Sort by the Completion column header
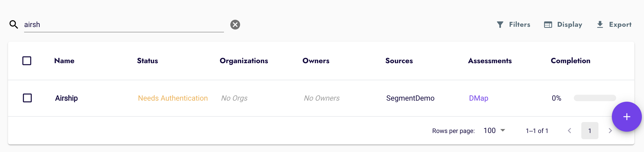 click(x=571, y=61)
